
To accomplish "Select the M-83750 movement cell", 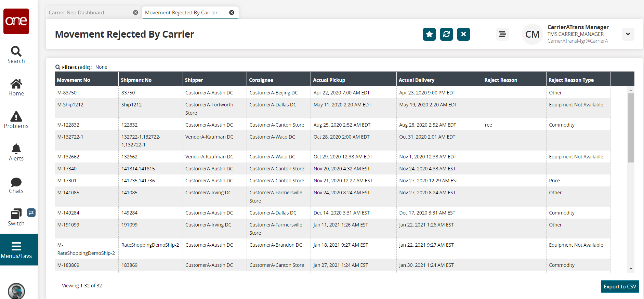I will point(87,92).
